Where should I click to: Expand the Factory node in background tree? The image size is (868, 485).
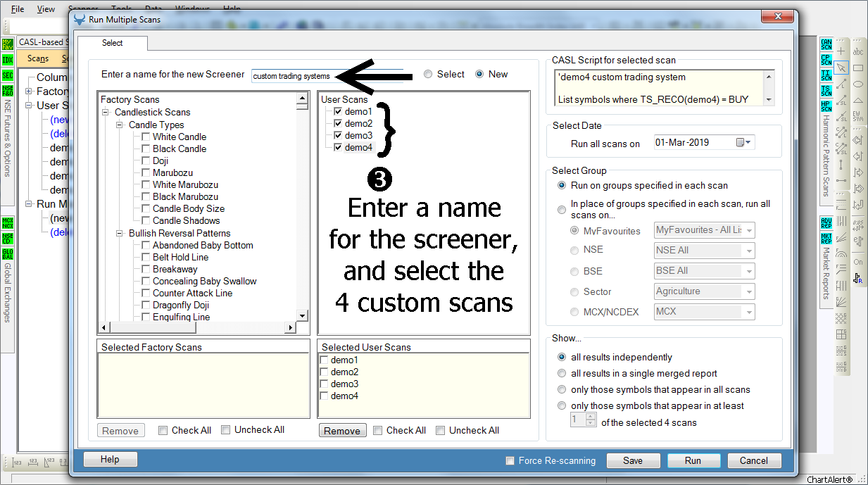(28, 92)
